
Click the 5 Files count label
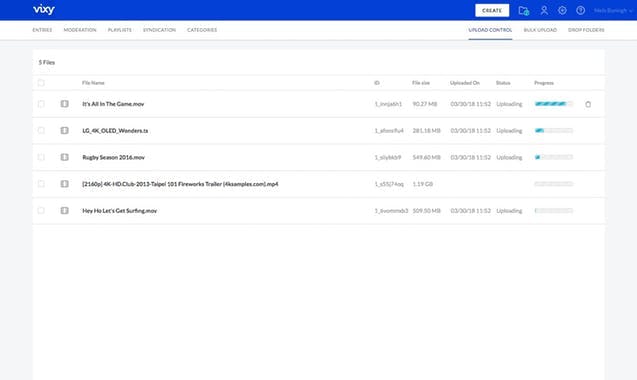(x=47, y=63)
